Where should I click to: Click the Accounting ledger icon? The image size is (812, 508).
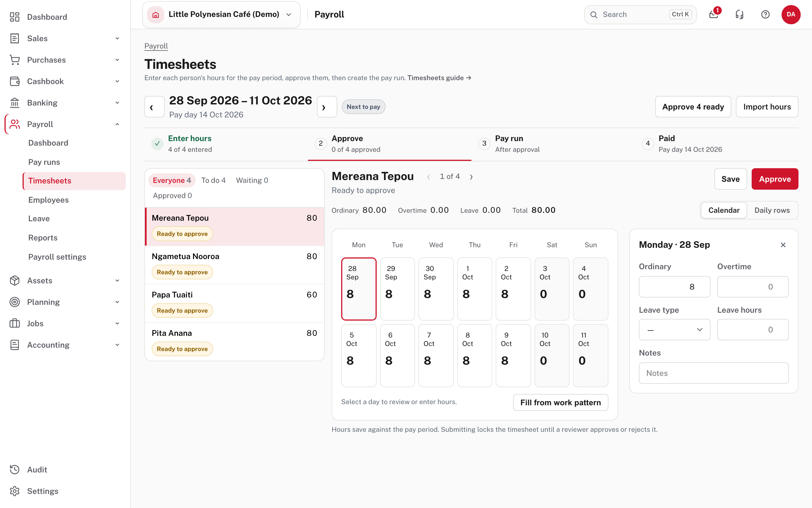[x=14, y=345]
